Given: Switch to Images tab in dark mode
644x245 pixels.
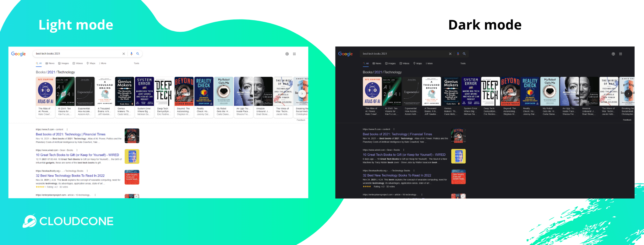Looking at the screenshot, I should [390, 63].
